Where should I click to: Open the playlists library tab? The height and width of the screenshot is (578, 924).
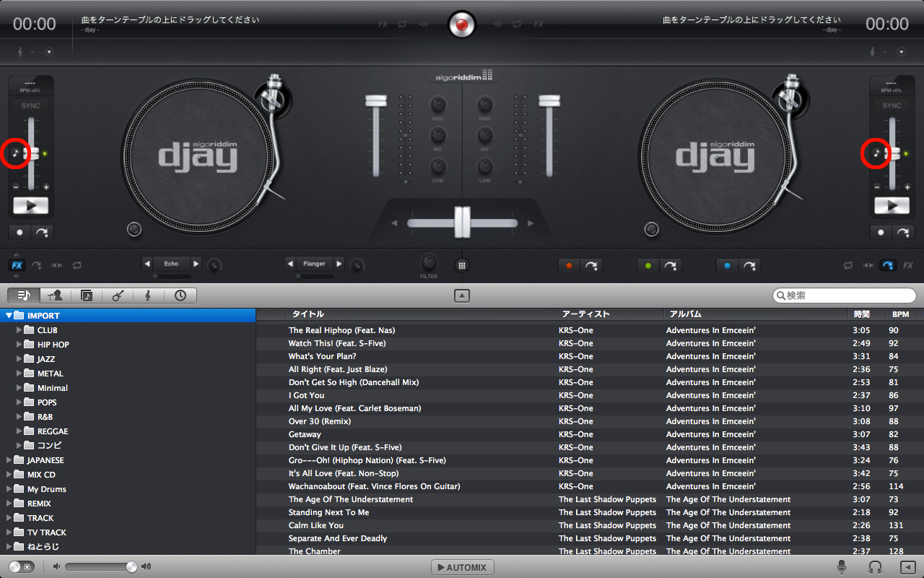tap(24, 295)
